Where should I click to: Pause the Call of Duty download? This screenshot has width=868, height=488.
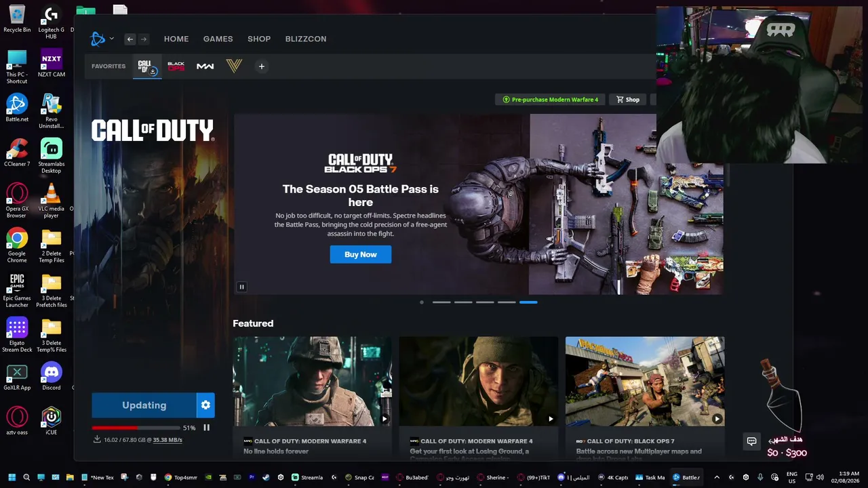[x=206, y=428]
